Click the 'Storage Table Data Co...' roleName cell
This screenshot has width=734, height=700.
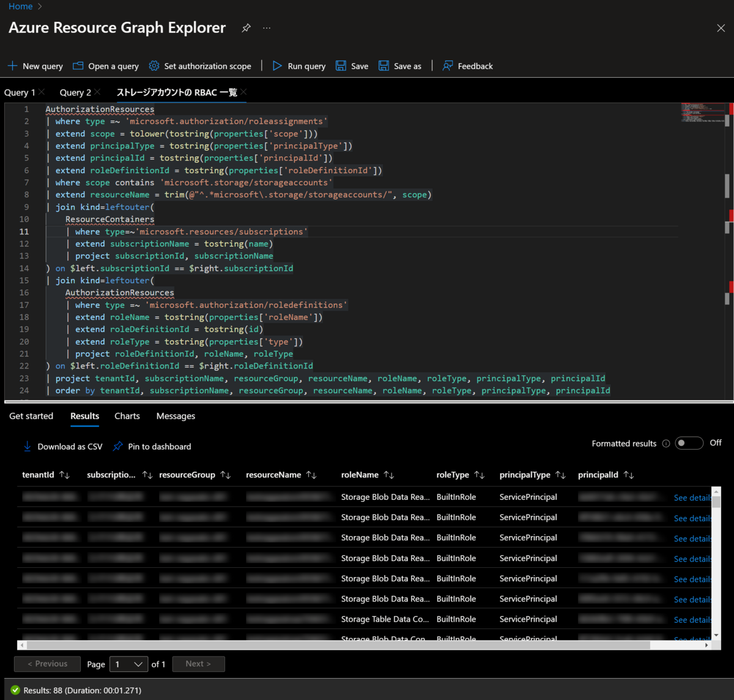tap(385, 619)
